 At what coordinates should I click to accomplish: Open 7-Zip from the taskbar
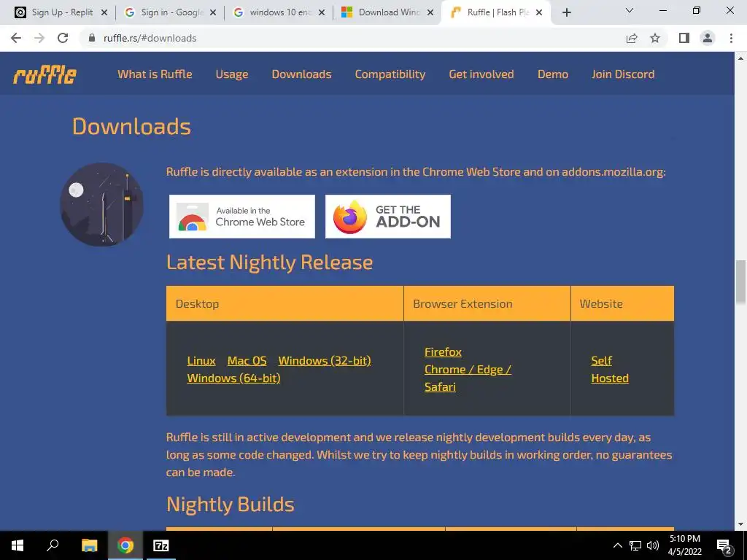(161, 545)
